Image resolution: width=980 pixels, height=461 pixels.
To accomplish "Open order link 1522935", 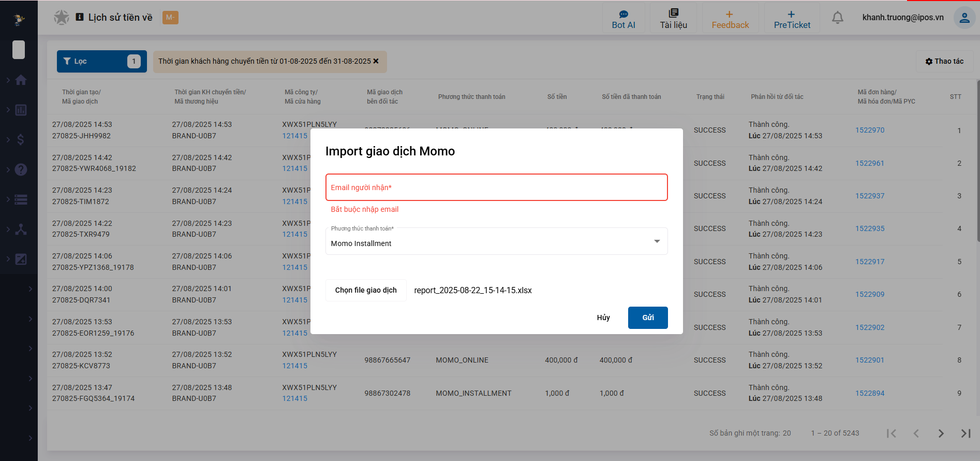I will 870,228.
